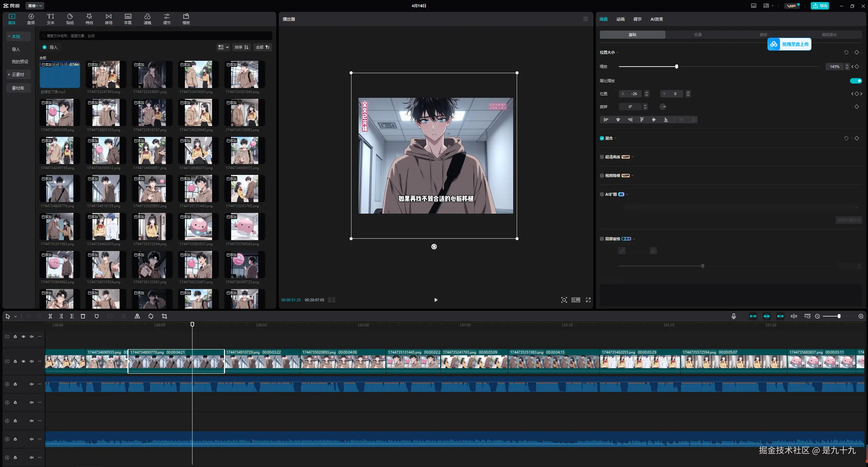Select the 1744733693568.png media thumbnail

(x=60, y=113)
